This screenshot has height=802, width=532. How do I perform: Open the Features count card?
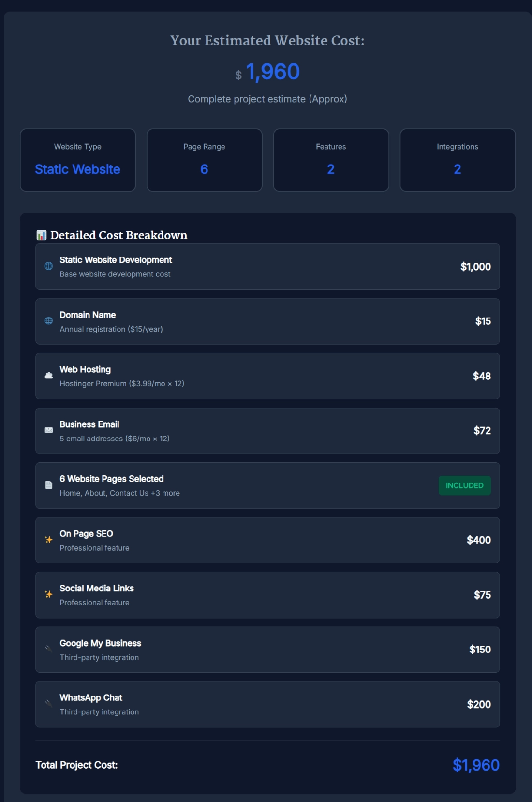pyautogui.click(x=331, y=160)
